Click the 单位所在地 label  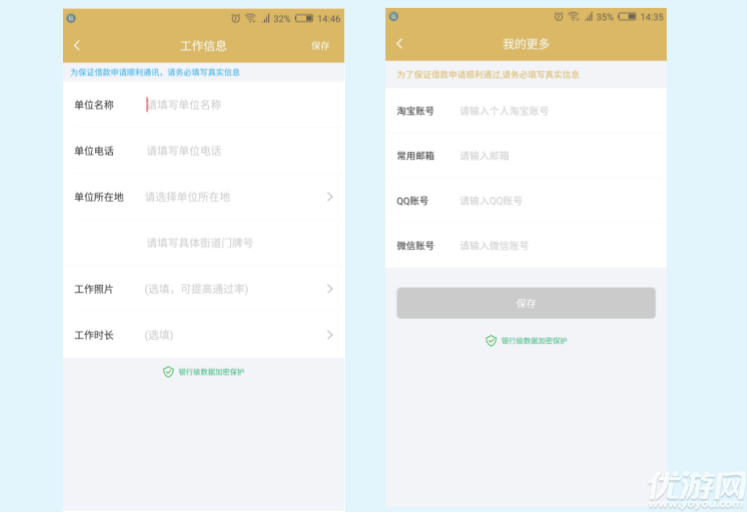[99, 197]
